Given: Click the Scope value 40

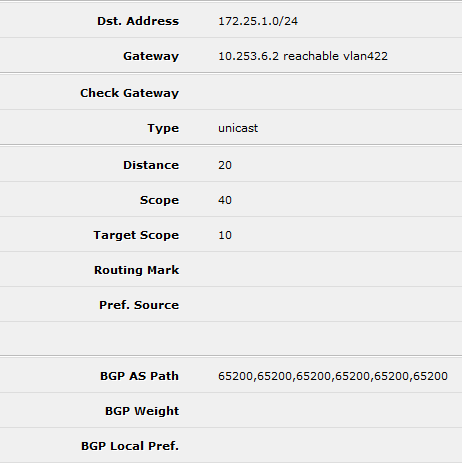Looking at the screenshot, I should pos(225,200).
